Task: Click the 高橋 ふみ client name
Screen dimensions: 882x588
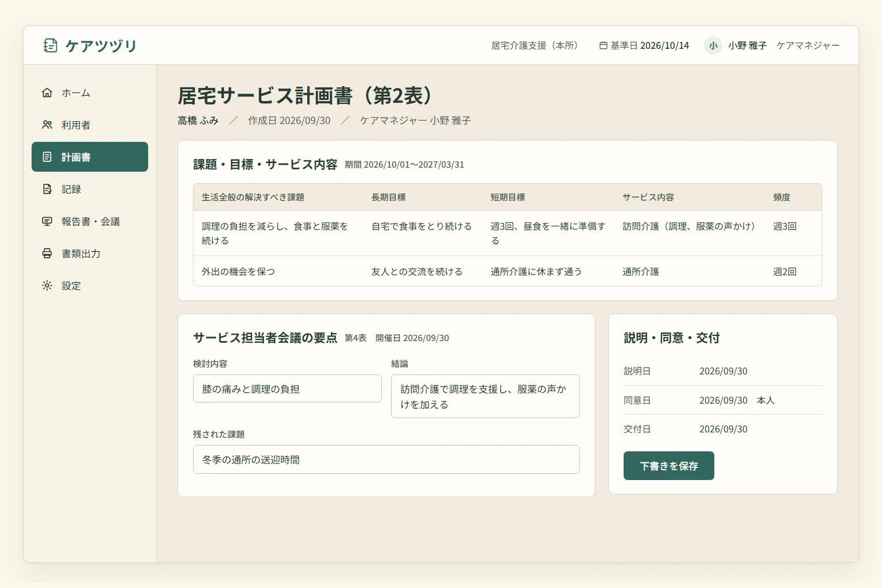Action: coord(198,121)
